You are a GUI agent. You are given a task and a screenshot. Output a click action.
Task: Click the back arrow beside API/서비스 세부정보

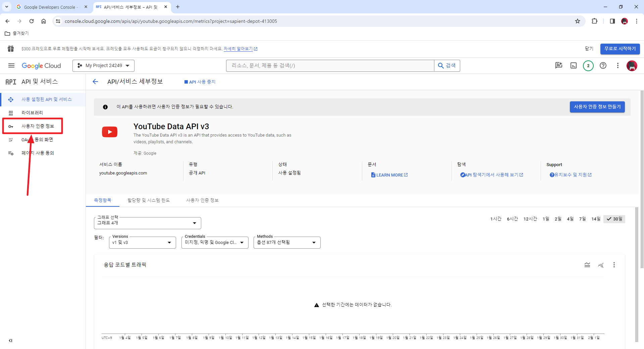point(95,82)
